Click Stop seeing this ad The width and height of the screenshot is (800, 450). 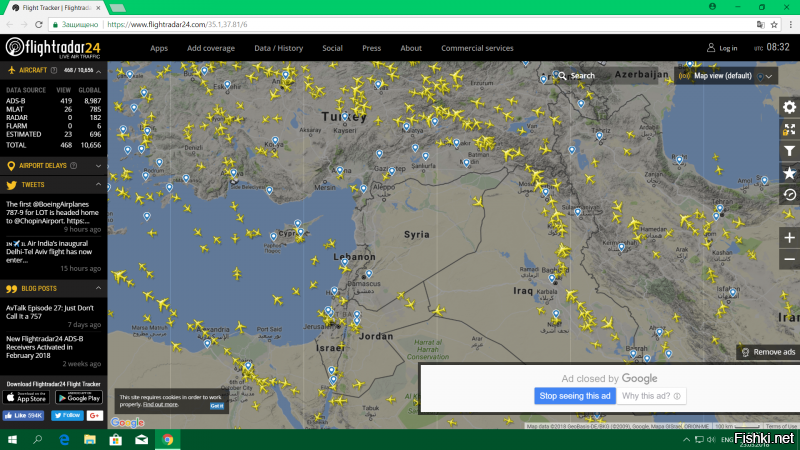[575, 396]
